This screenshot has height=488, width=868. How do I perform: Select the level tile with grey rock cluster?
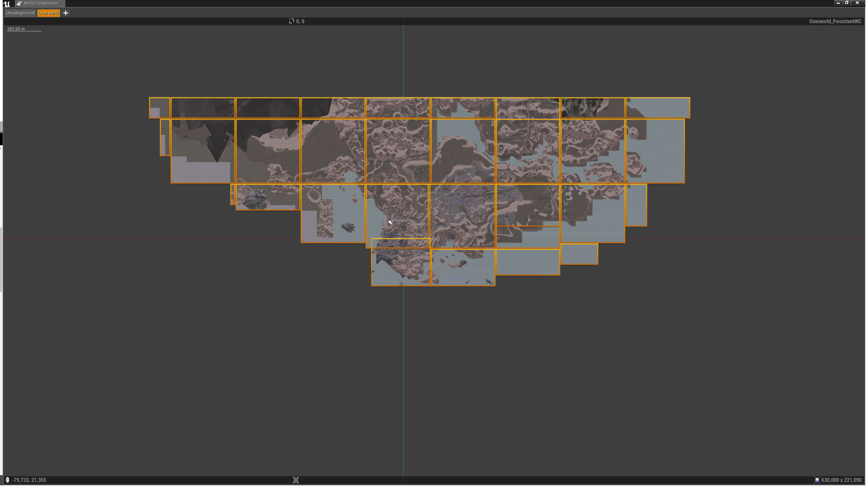click(x=269, y=198)
